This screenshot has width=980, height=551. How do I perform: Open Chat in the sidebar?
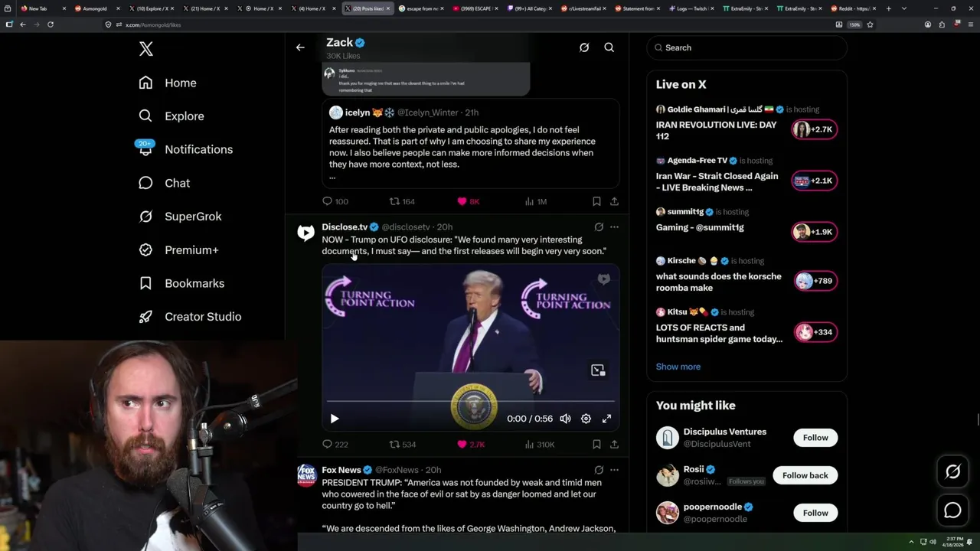tap(165, 183)
